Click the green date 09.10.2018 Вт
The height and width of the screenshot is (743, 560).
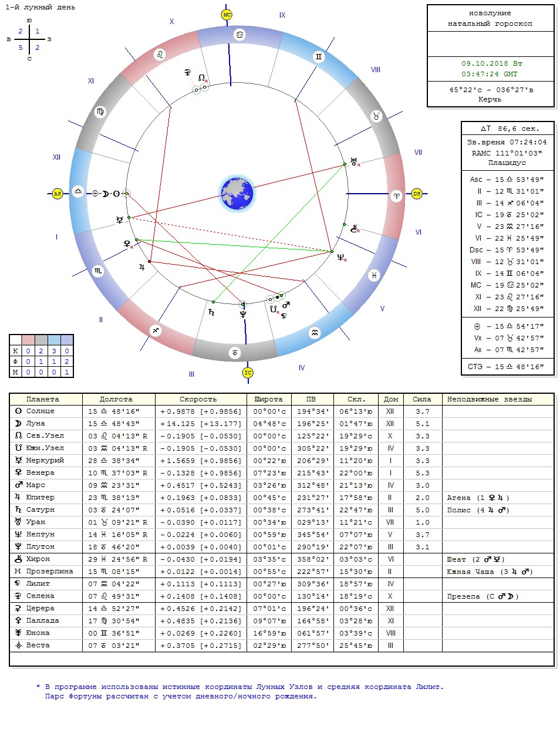pyautogui.click(x=491, y=63)
